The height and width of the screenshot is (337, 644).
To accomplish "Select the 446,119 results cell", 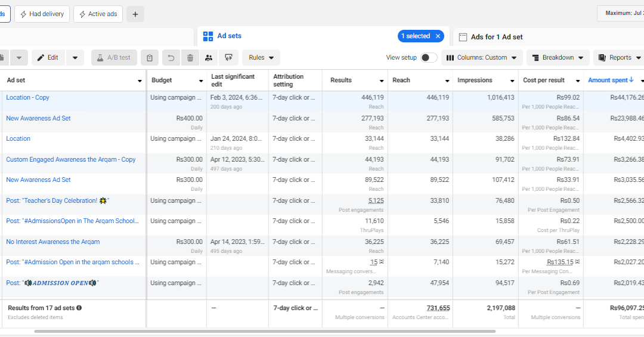I will point(355,101).
